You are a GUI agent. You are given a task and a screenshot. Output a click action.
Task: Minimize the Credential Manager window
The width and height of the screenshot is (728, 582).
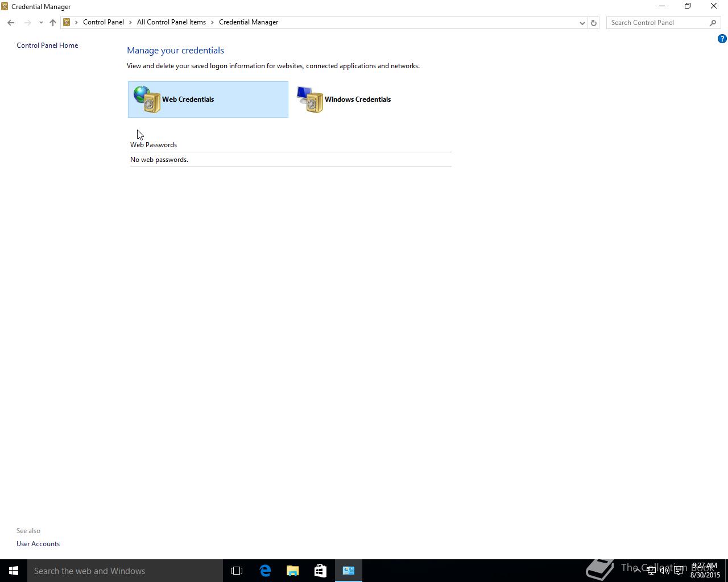661,6
